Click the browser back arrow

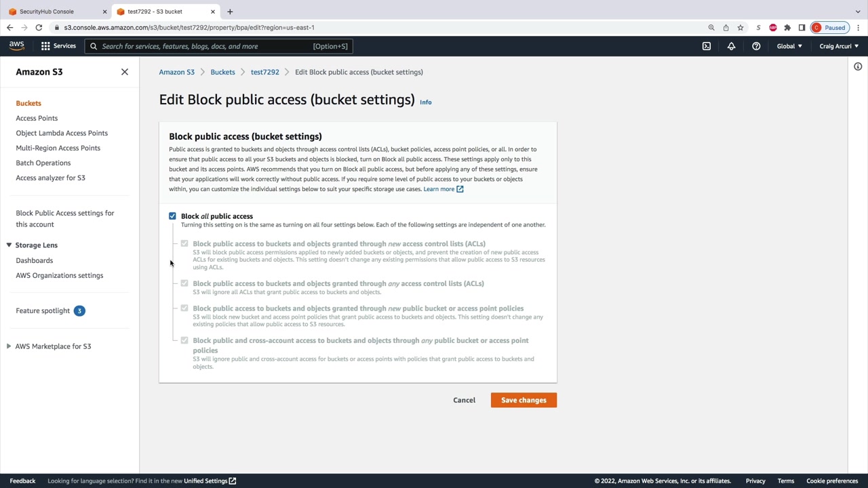9,28
